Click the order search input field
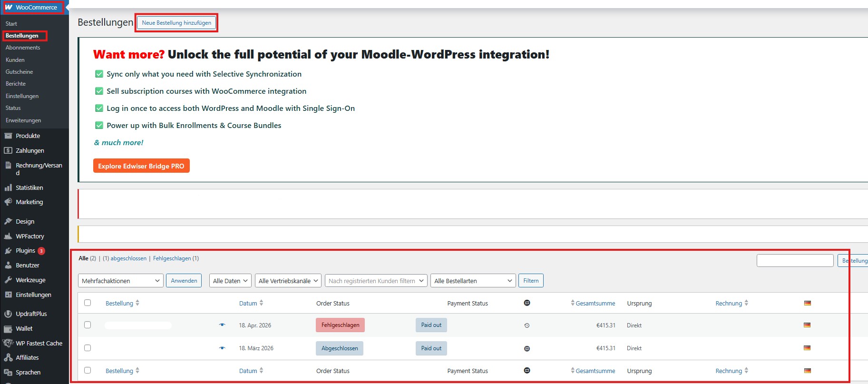Screen dimensions: 868x384 pyautogui.click(x=795, y=260)
